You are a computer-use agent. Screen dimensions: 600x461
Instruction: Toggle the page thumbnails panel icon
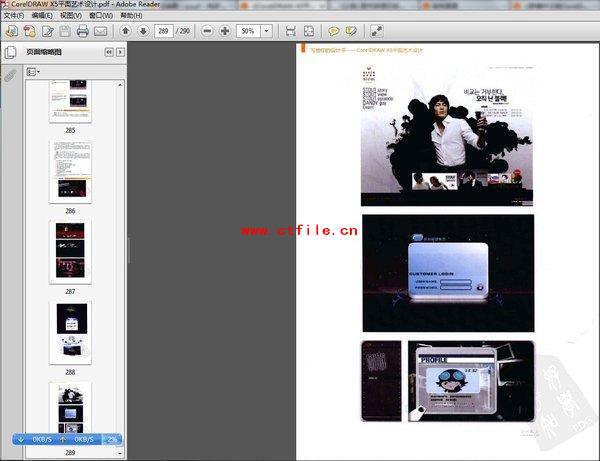click(10, 51)
